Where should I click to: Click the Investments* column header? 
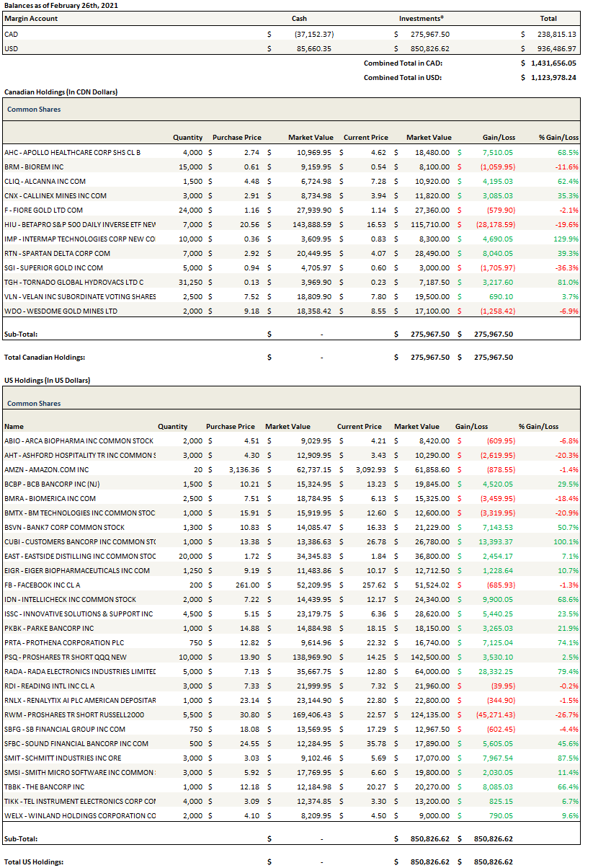421,19
